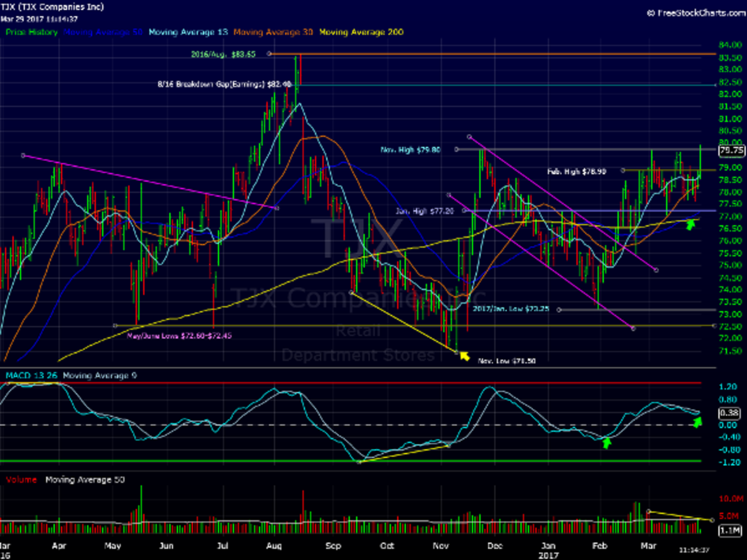Click the 'Feb' month label on time axis

point(600,546)
